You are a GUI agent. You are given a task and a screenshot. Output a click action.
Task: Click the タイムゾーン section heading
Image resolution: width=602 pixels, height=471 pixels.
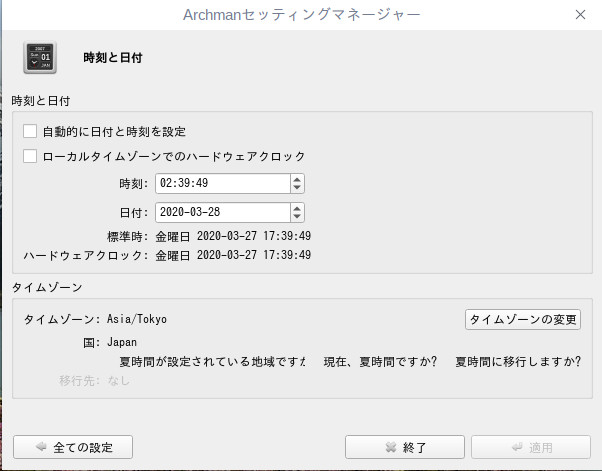[47, 287]
